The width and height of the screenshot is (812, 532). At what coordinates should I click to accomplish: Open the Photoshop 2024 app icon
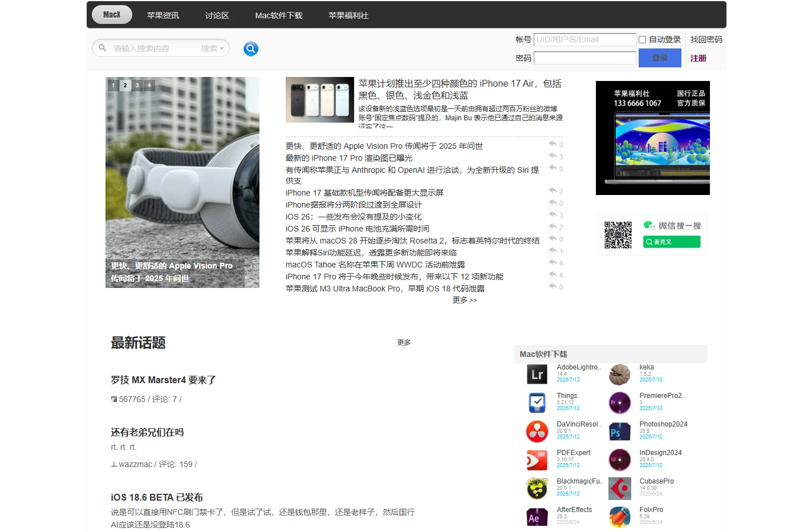tap(620, 431)
